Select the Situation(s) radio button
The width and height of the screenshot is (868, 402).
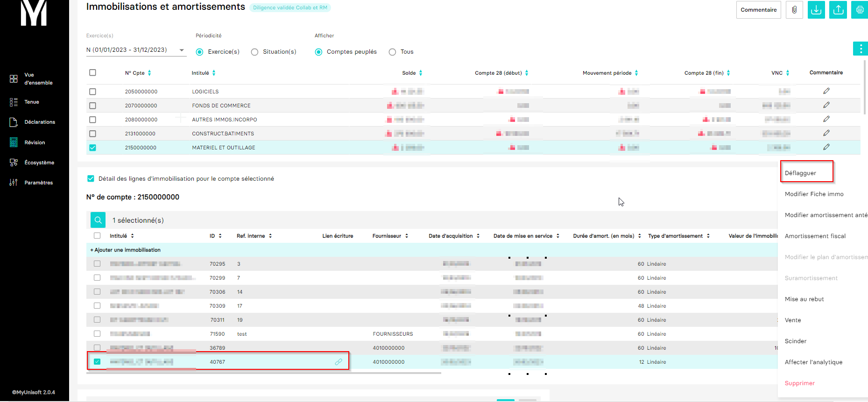[254, 52]
